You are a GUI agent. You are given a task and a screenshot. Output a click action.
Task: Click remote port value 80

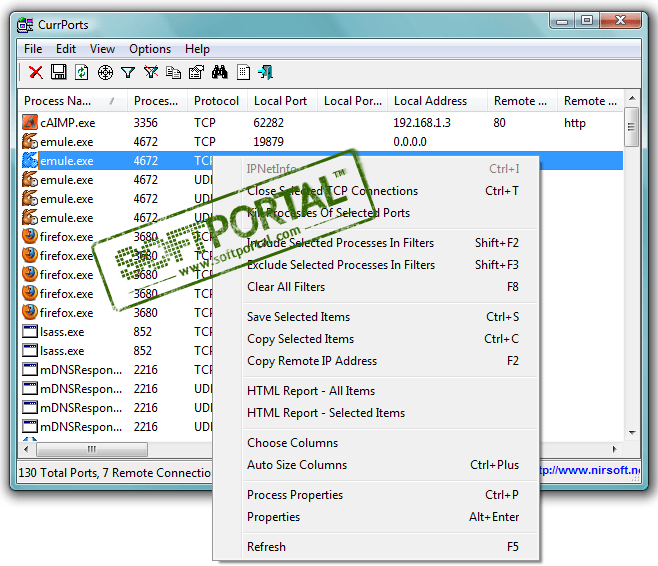[x=499, y=123]
